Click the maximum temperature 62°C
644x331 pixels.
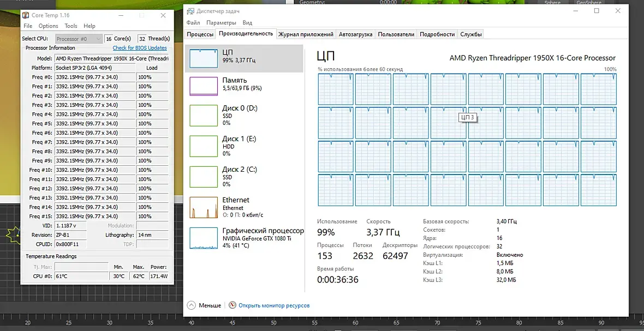click(139, 276)
